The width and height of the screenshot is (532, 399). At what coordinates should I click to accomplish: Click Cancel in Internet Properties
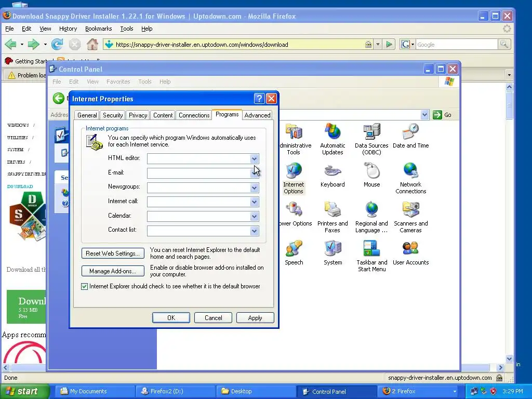[x=213, y=318]
